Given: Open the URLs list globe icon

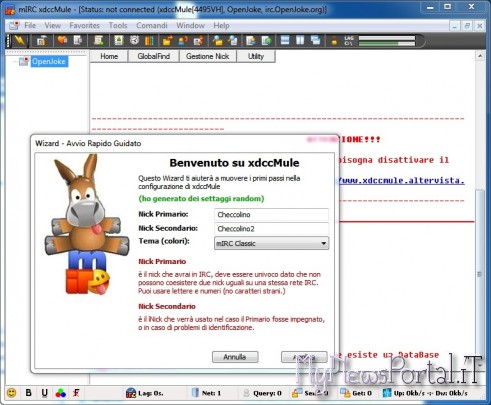Looking at the screenshot, I should (266, 40).
